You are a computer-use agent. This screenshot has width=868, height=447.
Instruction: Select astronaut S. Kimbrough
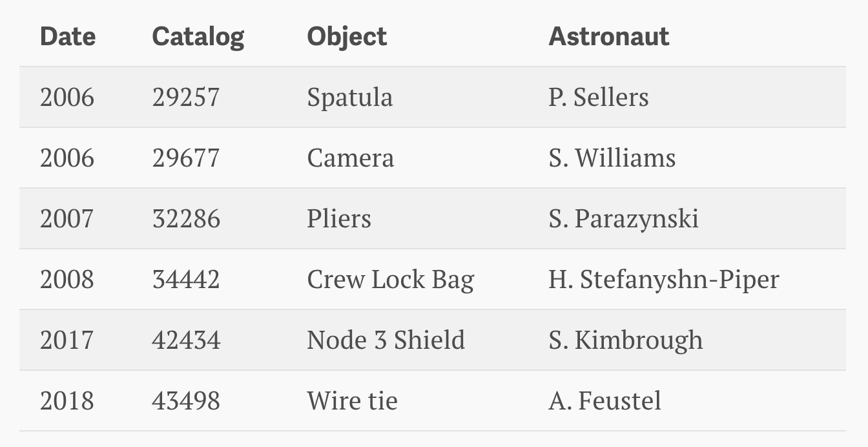tap(626, 340)
